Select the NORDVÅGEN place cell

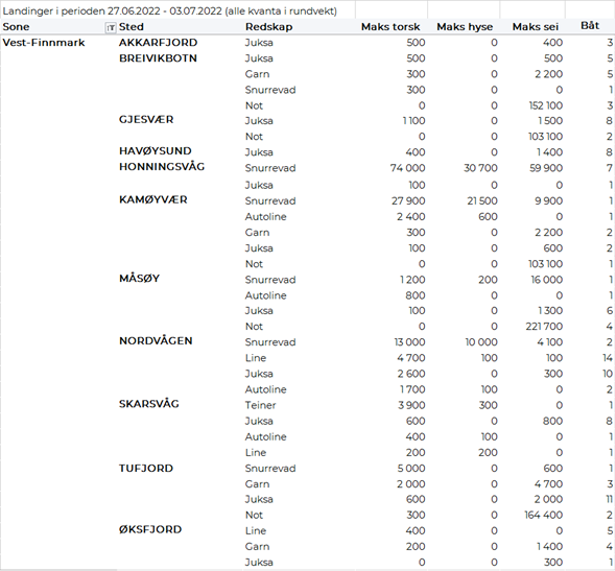pyautogui.click(x=154, y=341)
